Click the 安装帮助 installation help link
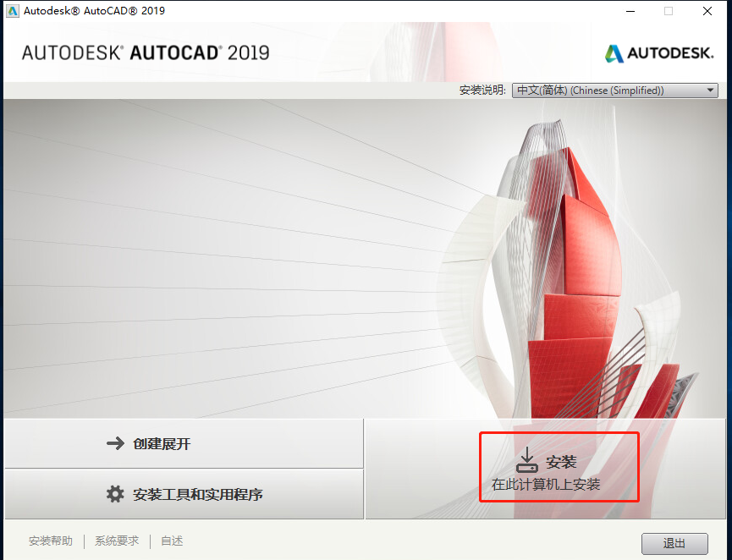This screenshot has height=560, width=732. (51, 541)
